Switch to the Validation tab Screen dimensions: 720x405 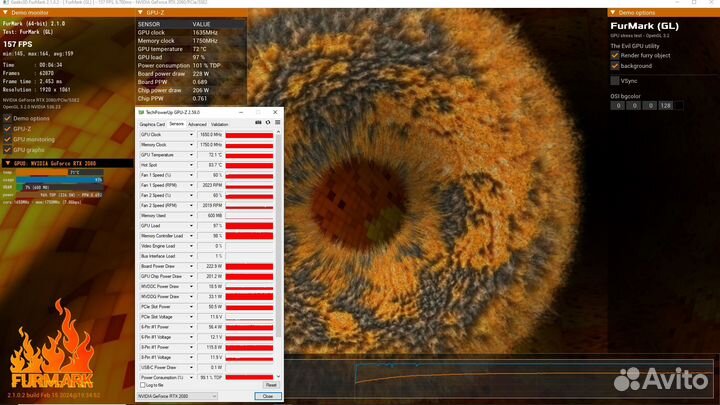(x=219, y=124)
